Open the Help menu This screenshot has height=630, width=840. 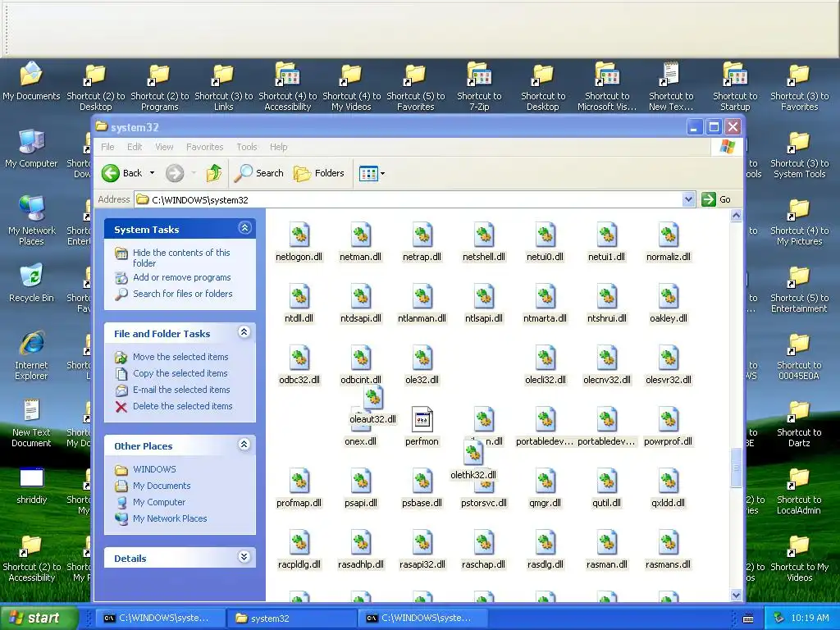click(x=278, y=147)
